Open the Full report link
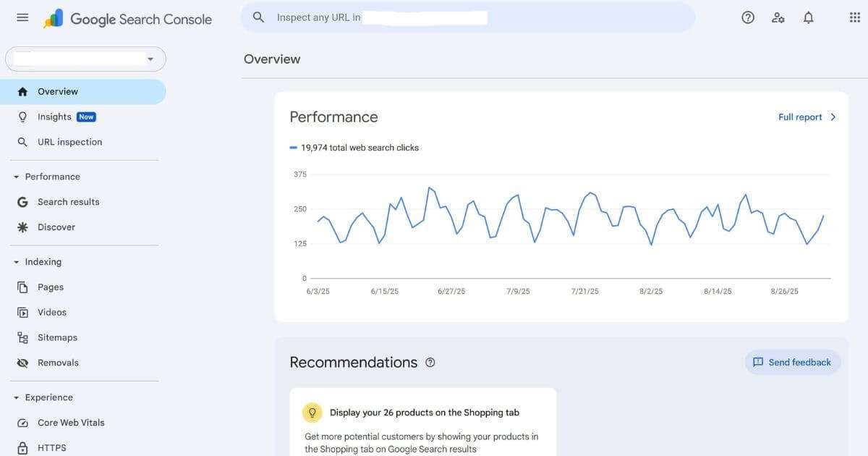Screen dimensions: 868x456 click(800, 117)
